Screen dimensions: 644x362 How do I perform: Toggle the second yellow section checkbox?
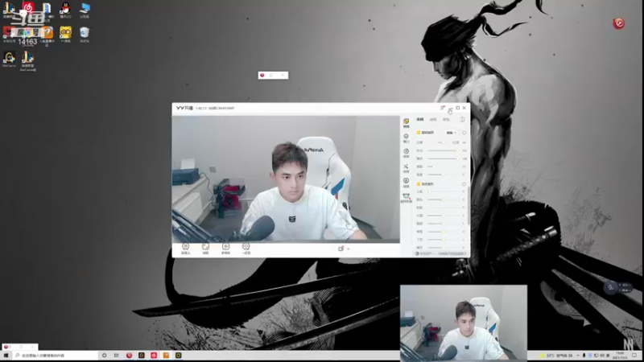[x=419, y=184]
